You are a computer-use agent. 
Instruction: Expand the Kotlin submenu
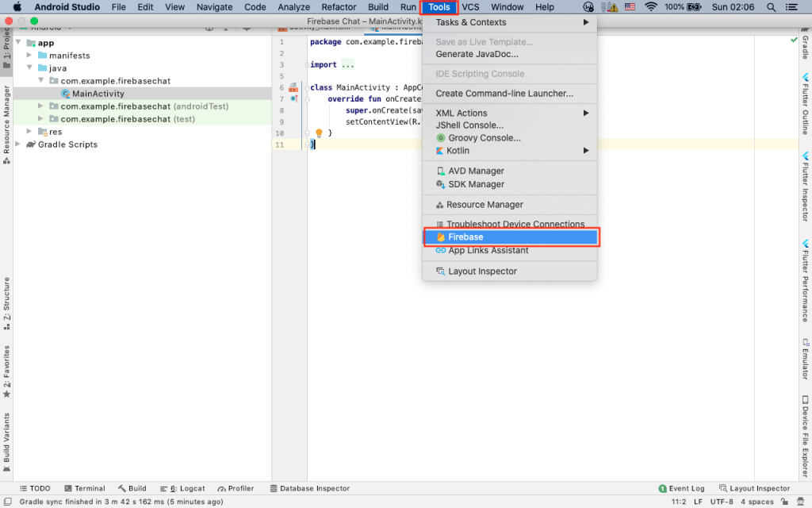(x=510, y=150)
